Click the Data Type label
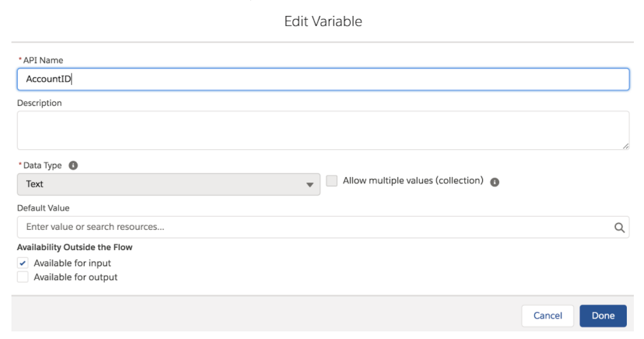644x339 pixels. 43,166
